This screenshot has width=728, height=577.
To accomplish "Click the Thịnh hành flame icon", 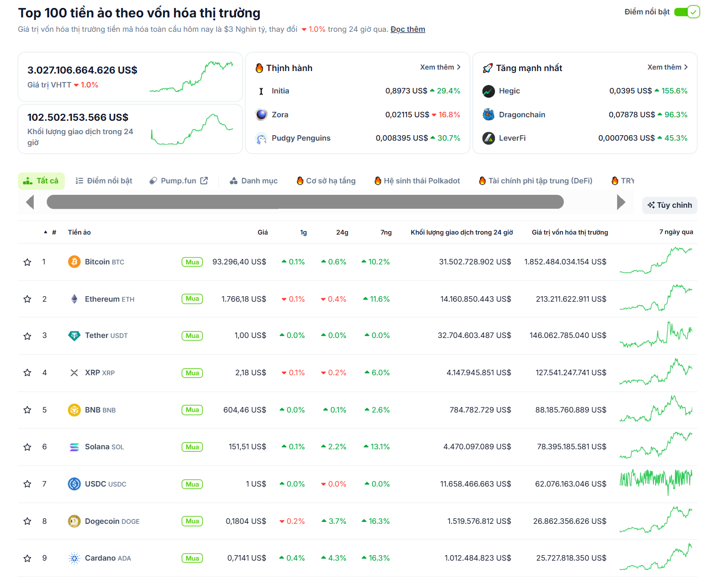I will 259,68.
